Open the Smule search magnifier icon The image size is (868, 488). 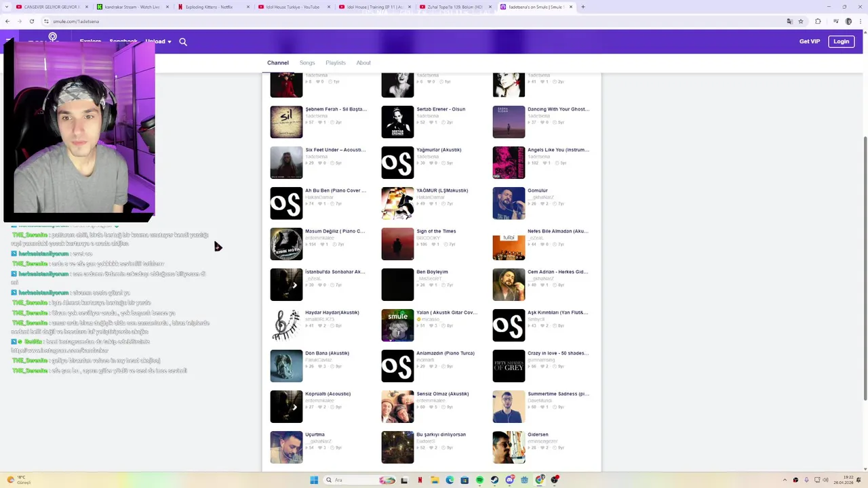(x=183, y=42)
